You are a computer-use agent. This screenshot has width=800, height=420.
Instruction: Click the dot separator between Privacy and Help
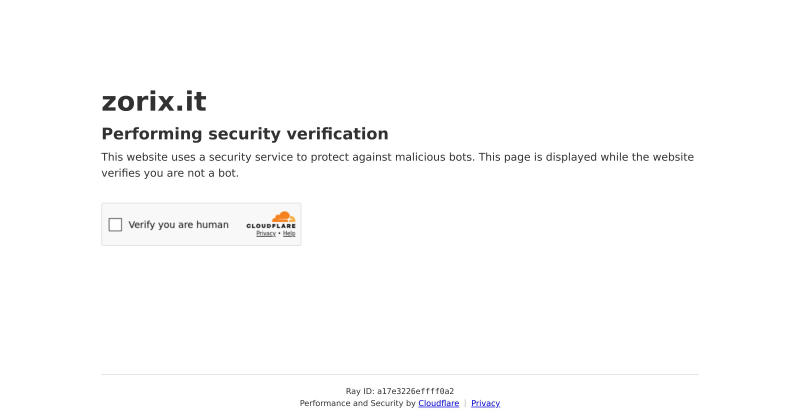(280, 234)
